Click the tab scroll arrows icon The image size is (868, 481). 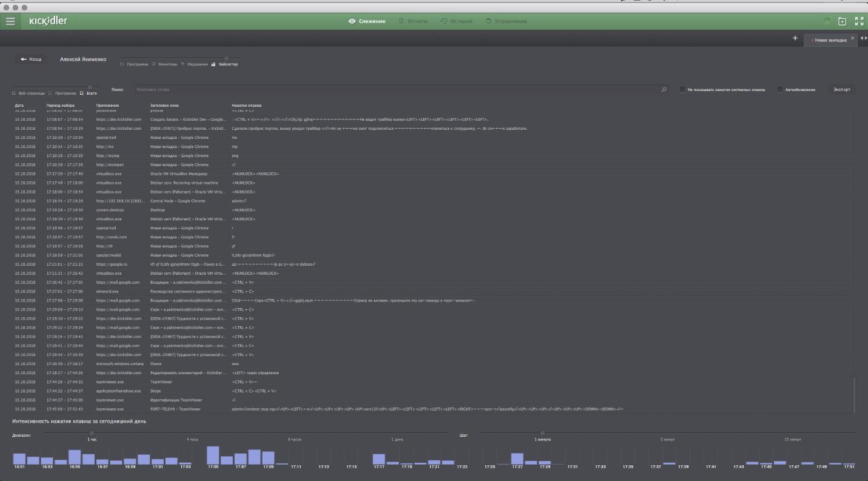click(x=863, y=38)
